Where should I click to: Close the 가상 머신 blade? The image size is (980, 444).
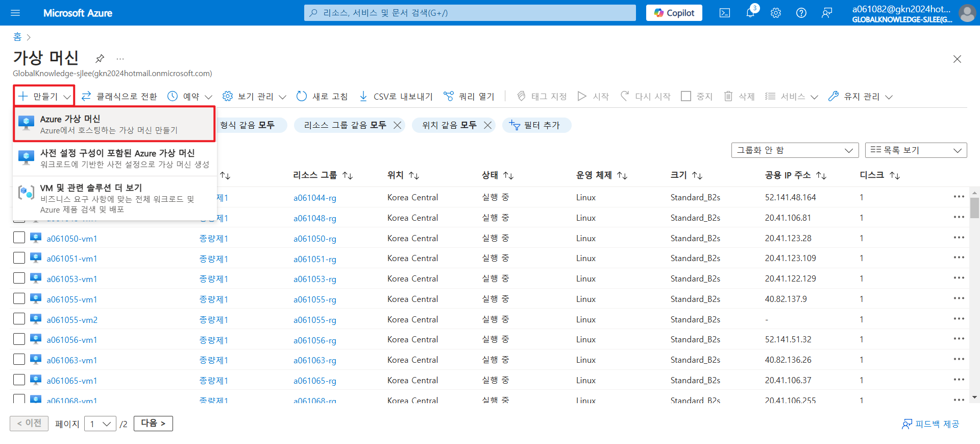click(x=957, y=59)
